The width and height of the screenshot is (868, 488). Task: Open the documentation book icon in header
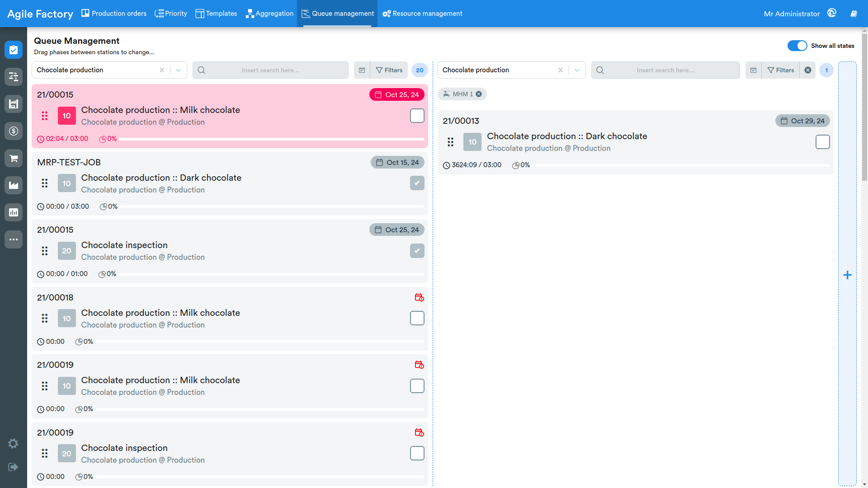[x=854, y=14]
